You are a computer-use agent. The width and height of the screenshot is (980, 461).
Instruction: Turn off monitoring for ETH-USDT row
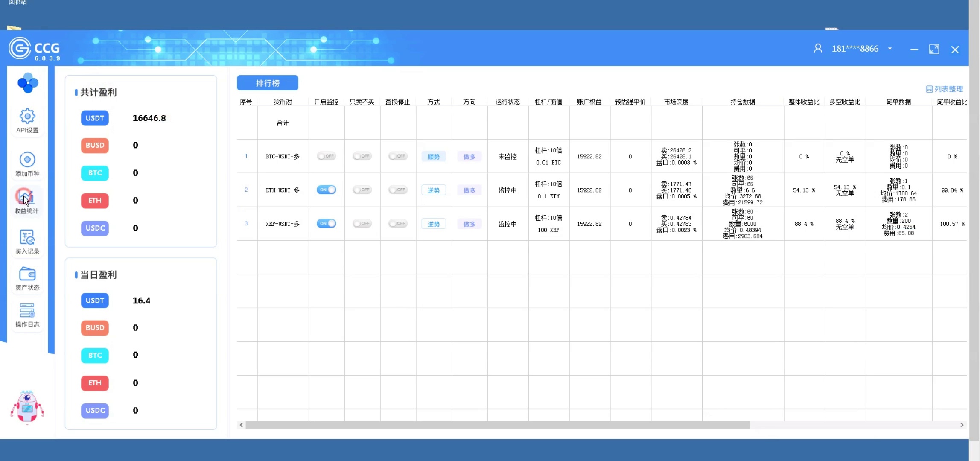[x=326, y=190]
